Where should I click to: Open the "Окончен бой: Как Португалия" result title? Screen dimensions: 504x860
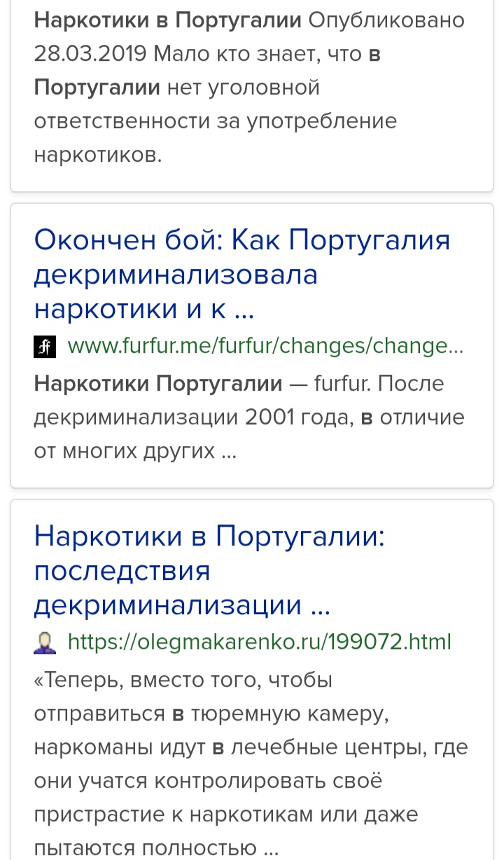tap(241, 242)
